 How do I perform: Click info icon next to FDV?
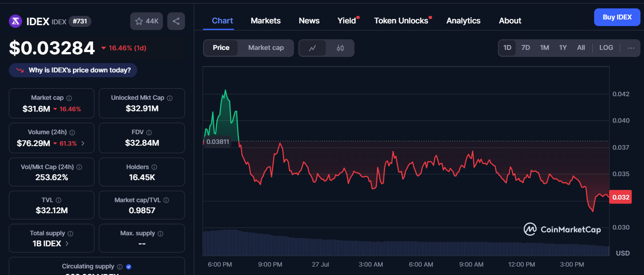(x=149, y=132)
